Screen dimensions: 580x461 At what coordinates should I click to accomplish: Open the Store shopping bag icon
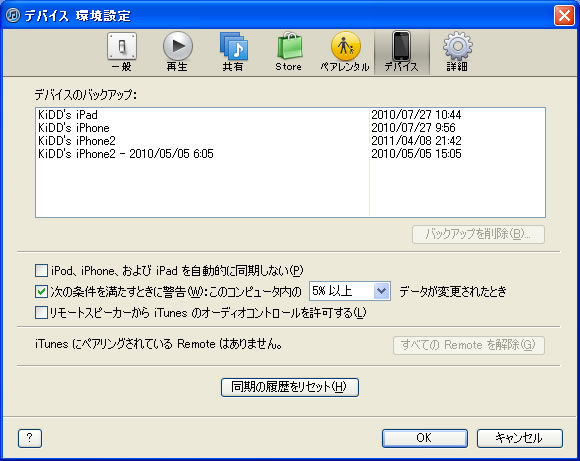pos(290,47)
